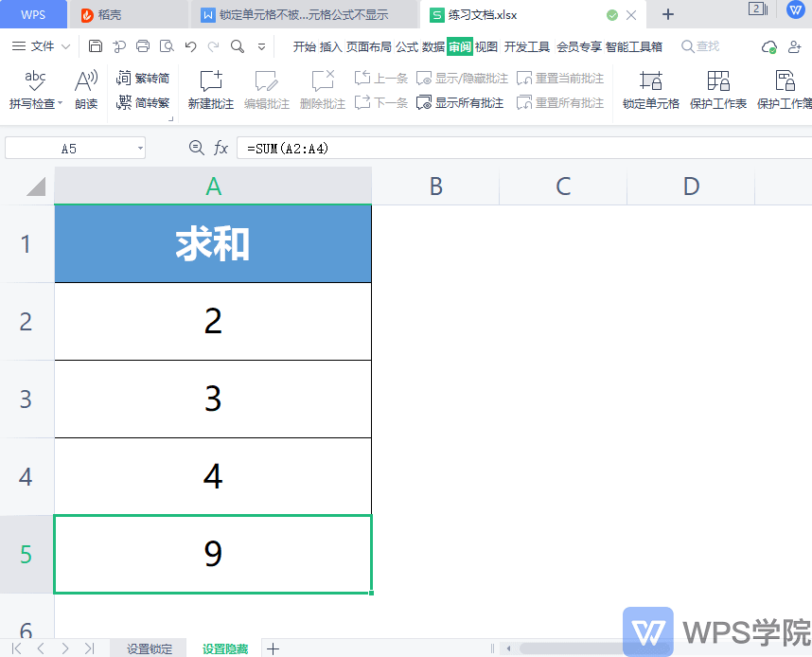This screenshot has width=812, height=657.
Task: Toggle 锁定单元格 lock cell
Action: click(651, 90)
